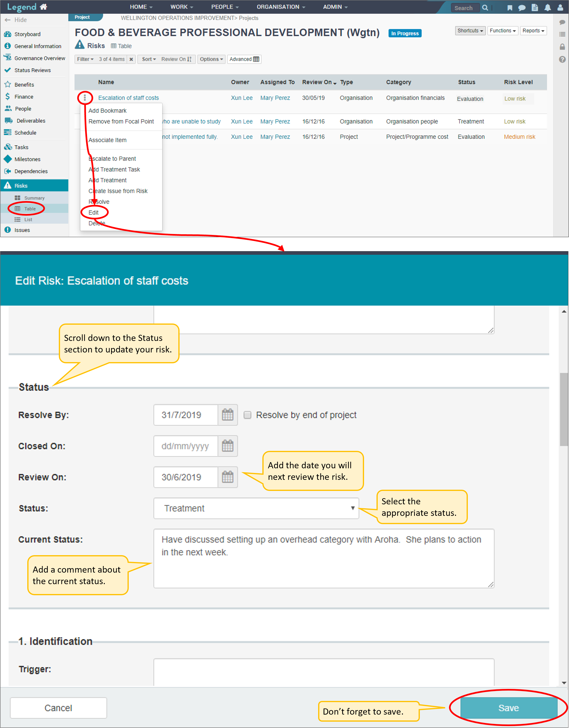Click the Legend home icon

44,7
